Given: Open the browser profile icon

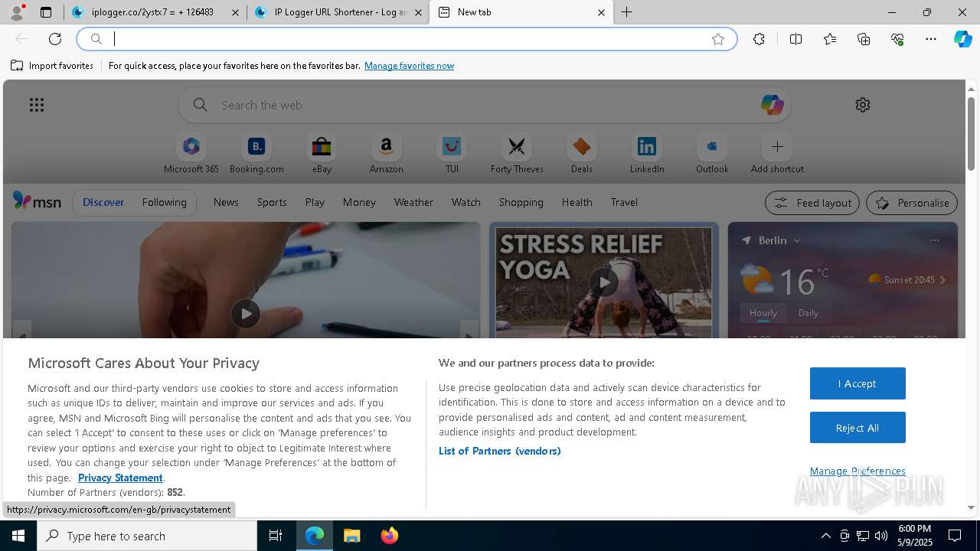Looking at the screenshot, I should [16, 12].
